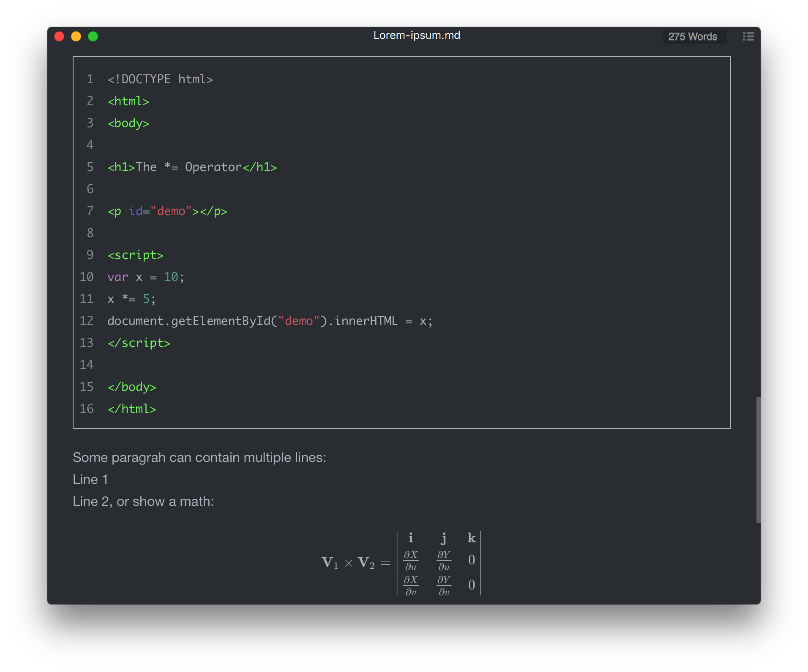The height and width of the screenshot is (672, 808).
Task: Click the closing </html> tag line
Action: 132,409
